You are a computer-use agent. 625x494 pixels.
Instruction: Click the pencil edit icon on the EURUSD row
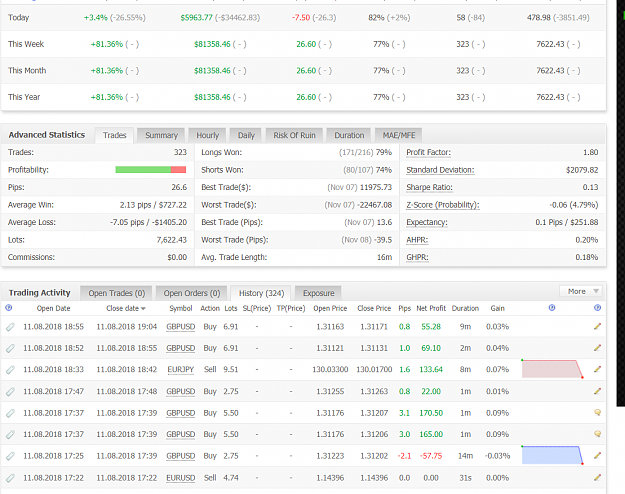pyautogui.click(x=597, y=477)
